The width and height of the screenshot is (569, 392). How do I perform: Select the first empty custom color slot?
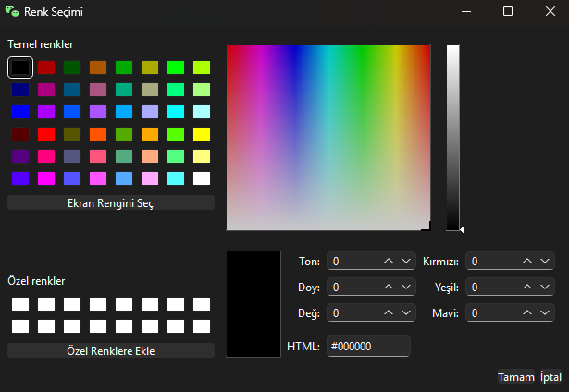(x=20, y=304)
